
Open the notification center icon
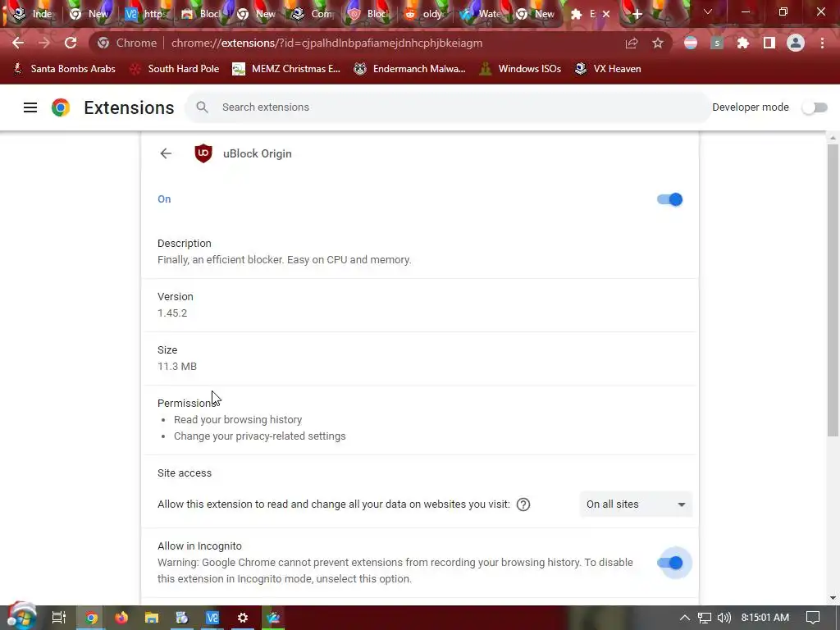(813, 618)
